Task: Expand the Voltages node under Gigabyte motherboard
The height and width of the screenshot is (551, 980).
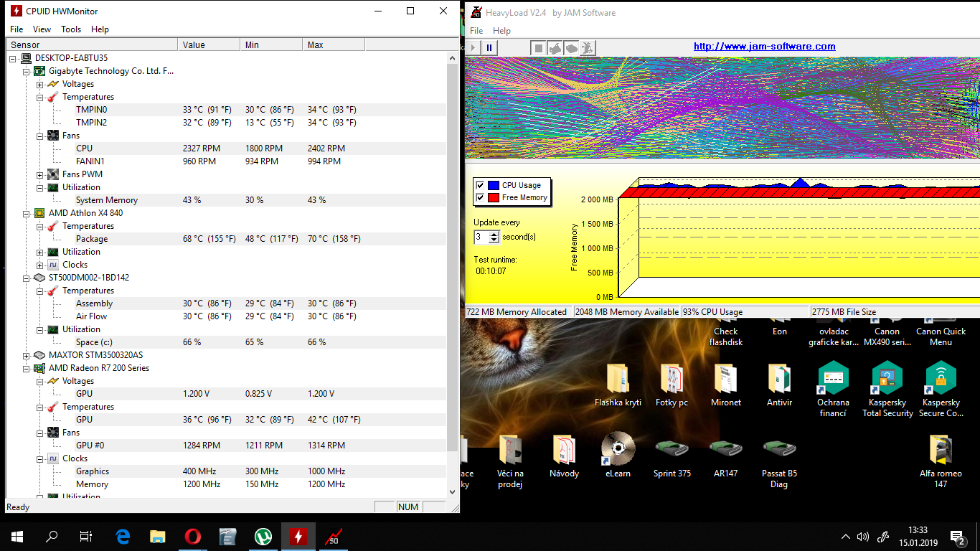Action: (x=40, y=84)
